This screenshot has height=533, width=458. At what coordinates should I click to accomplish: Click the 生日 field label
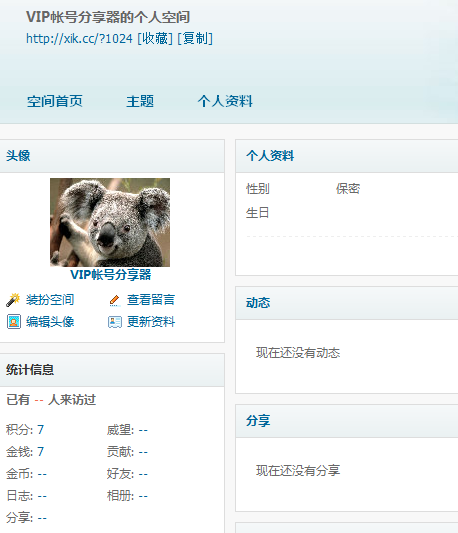click(257, 213)
